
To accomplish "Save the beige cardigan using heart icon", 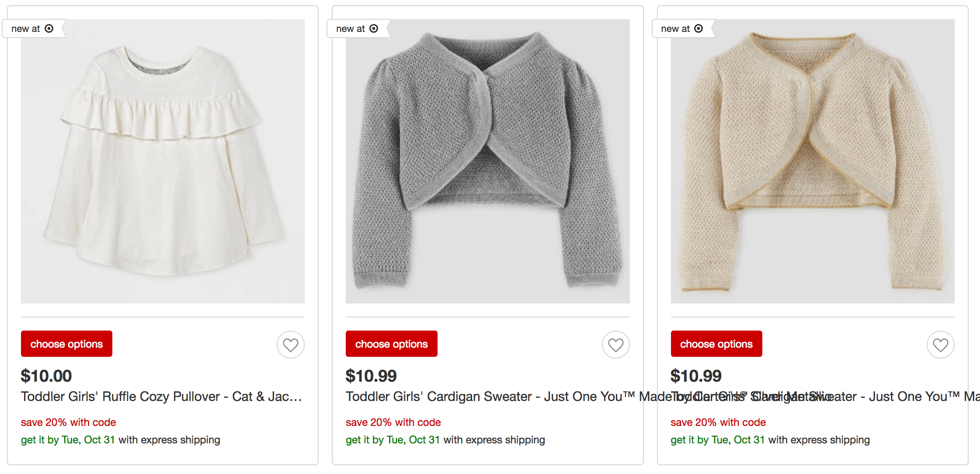I will click(x=940, y=345).
